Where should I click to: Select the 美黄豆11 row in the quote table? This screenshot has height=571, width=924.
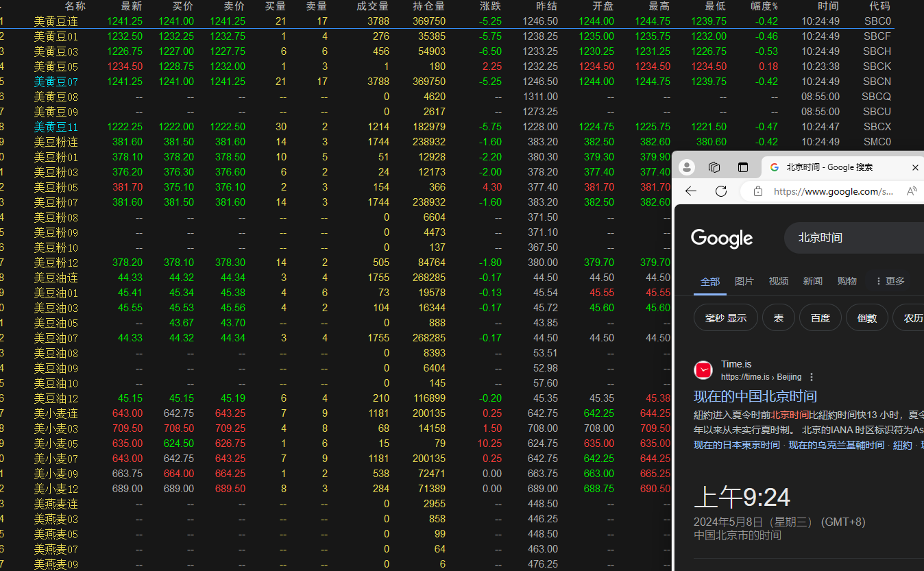[56, 126]
